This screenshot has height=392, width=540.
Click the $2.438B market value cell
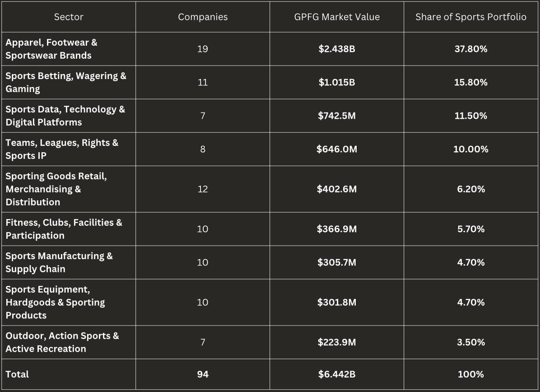(337, 49)
